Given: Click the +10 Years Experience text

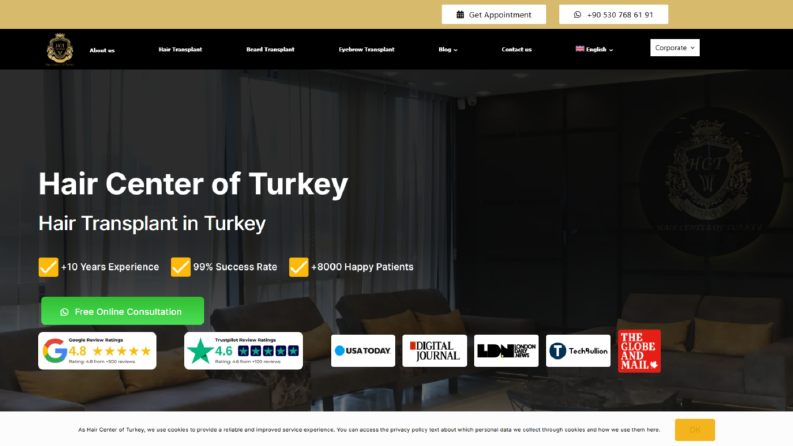Looking at the screenshot, I should [110, 267].
